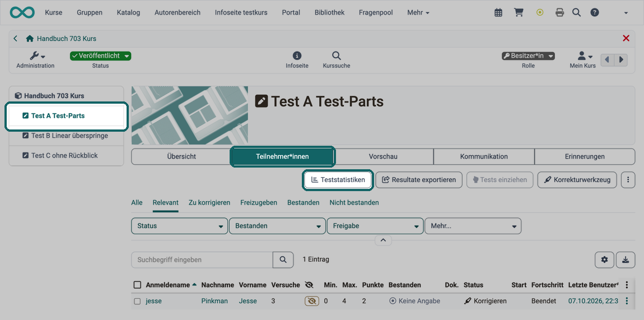Switch to the Teilnehmer*innen tab
Image resolution: width=644 pixels, height=320 pixels.
point(283,156)
